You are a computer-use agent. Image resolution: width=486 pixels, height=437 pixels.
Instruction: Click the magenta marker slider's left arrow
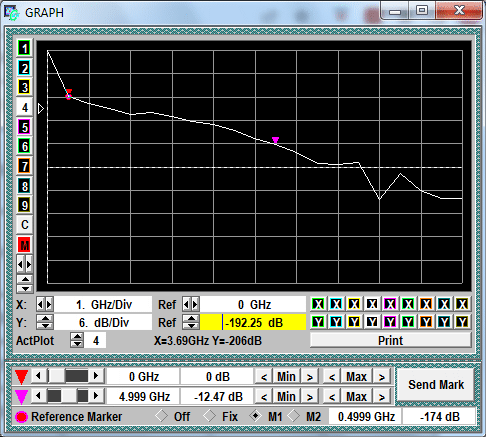pyautogui.click(x=38, y=396)
